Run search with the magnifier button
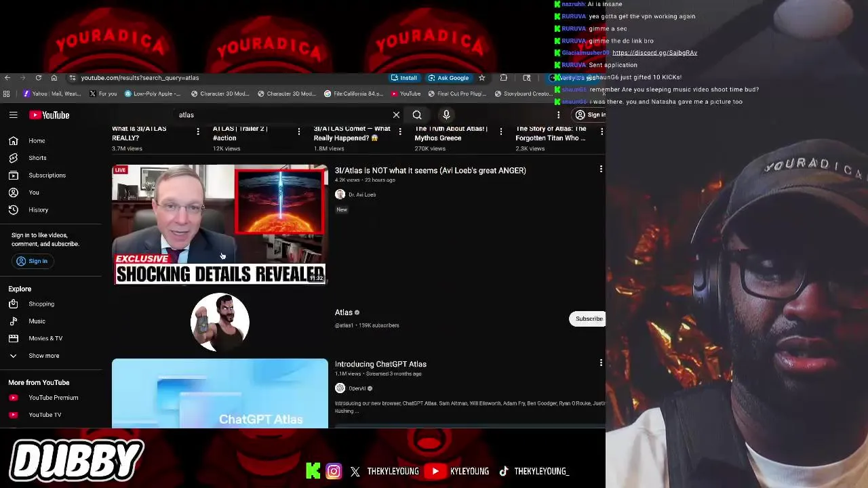Screen dimensions: 868x488 pos(417,115)
